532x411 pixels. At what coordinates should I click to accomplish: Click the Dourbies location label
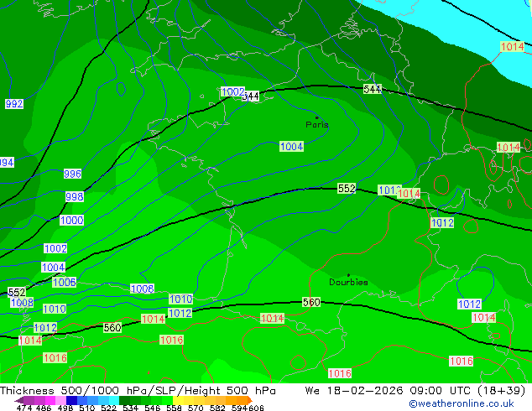(x=348, y=282)
